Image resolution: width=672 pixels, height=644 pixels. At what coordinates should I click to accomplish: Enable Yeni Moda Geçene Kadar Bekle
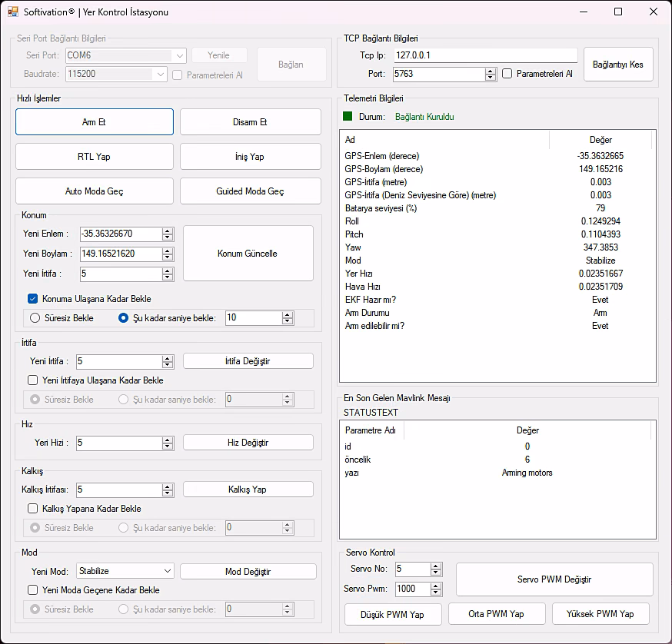[x=32, y=590]
